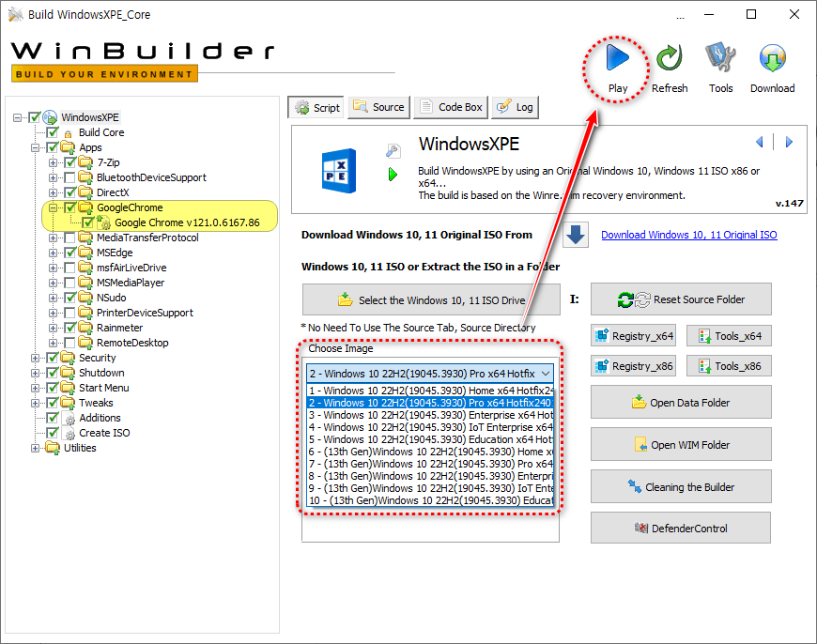This screenshot has width=817, height=644.
Task: Check the MSMediaPlayer checkbox
Action: [x=69, y=283]
